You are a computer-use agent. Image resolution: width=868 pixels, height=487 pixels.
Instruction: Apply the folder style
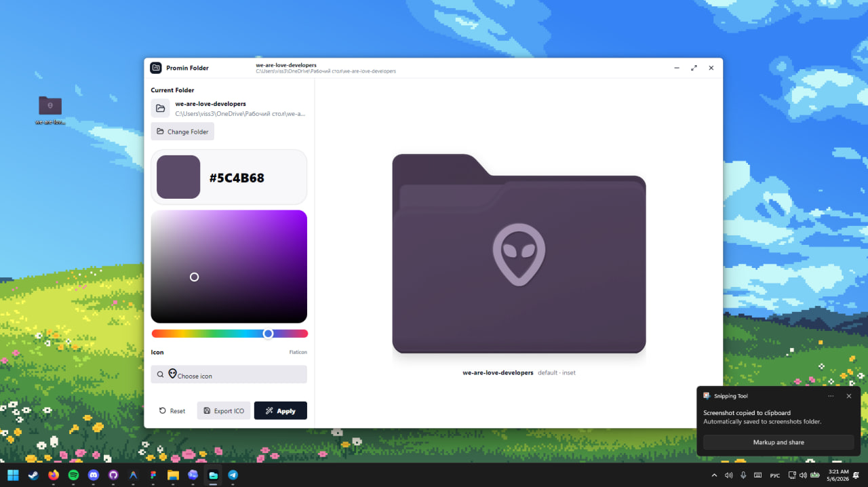[x=281, y=411]
